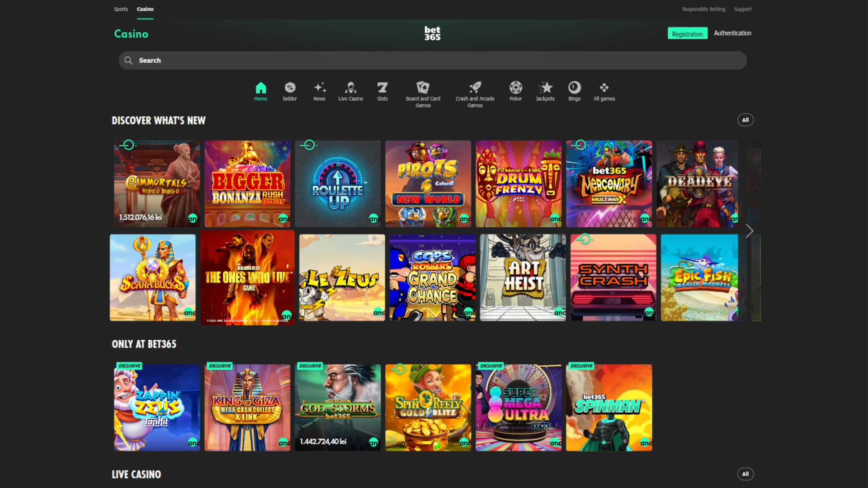Viewport: 868px width, 488px height.
Task: Open Responsible Betting
Action: [x=703, y=9]
